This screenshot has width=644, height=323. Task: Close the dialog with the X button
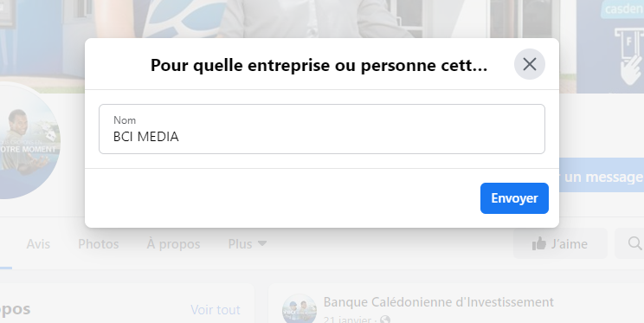coord(530,64)
